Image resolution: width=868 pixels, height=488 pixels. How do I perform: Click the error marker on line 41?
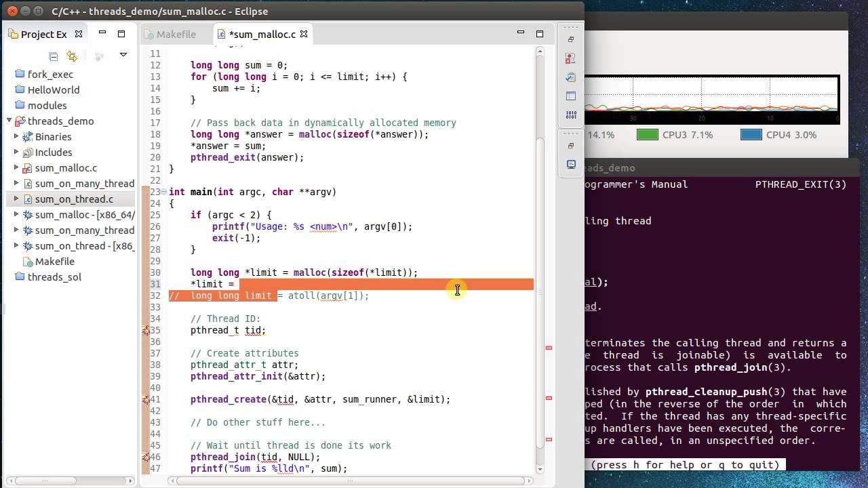point(146,400)
